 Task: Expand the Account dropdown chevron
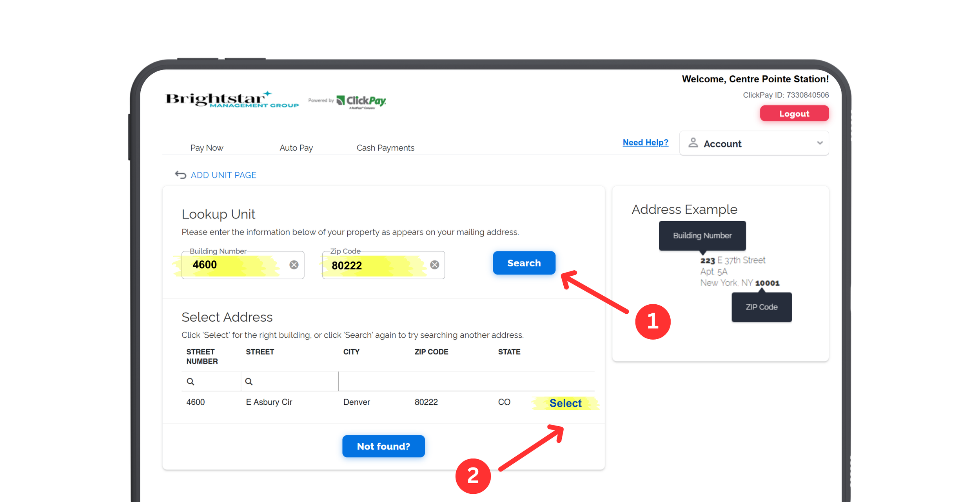(819, 143)
